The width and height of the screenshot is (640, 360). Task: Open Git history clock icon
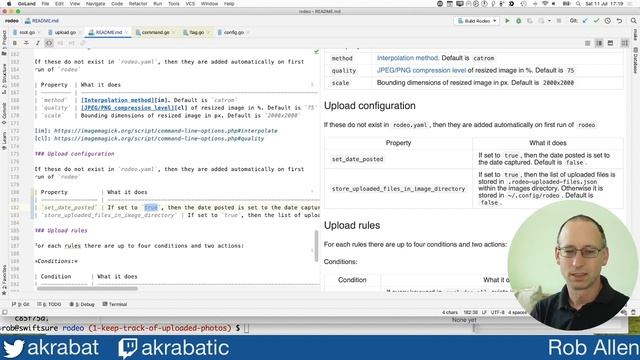(608, 21)
